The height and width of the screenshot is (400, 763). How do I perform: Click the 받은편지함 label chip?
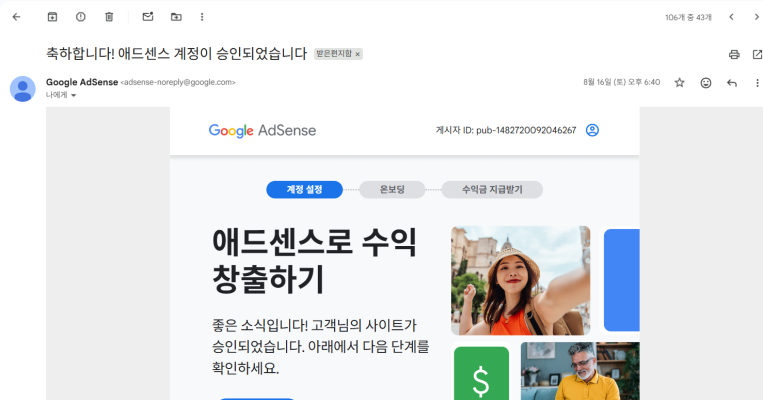(334, 54)
